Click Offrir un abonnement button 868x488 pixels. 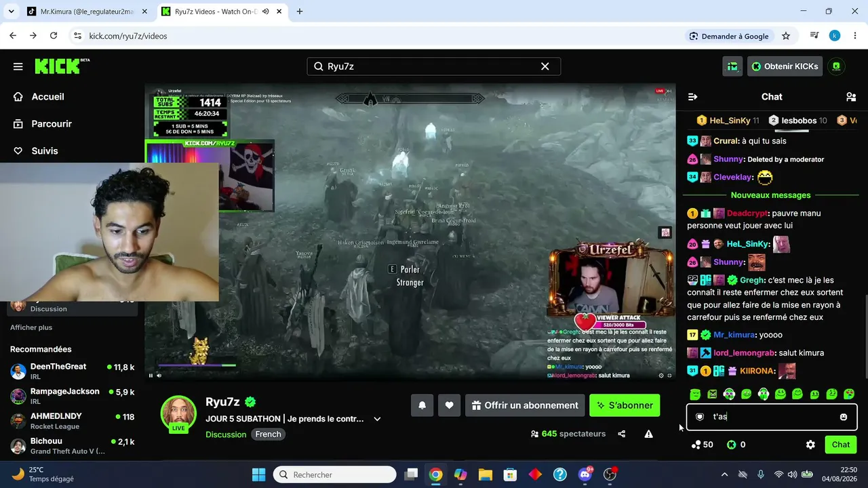pos(525,405)
